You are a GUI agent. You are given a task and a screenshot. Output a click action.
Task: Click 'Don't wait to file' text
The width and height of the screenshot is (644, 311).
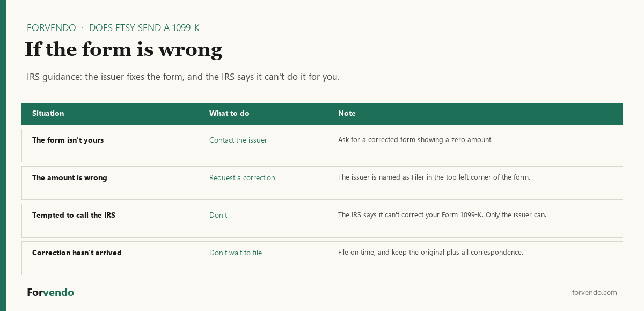coord(236,253)
